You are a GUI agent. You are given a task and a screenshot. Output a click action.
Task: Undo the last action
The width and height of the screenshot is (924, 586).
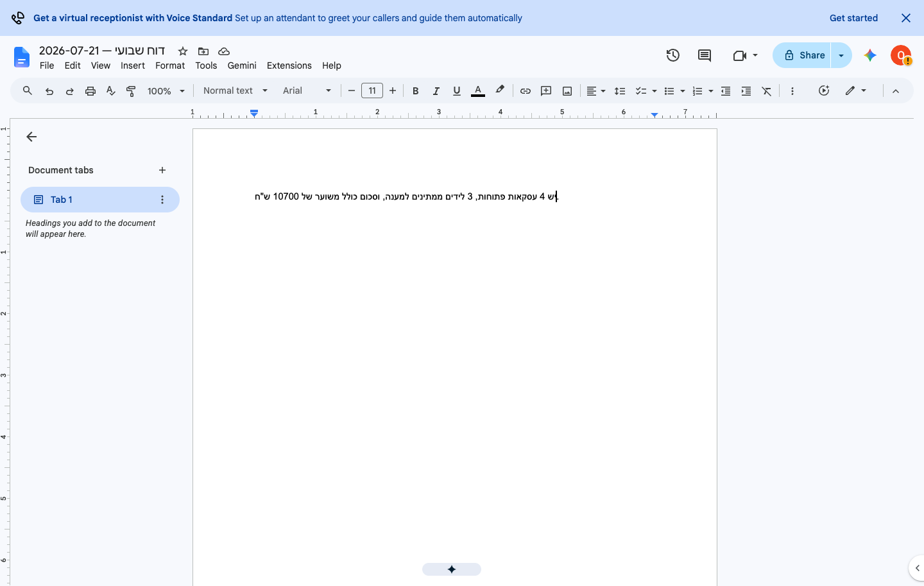(49, 91)
